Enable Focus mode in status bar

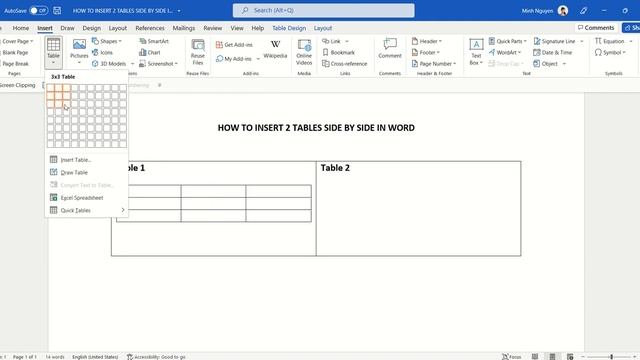(511, 357)
